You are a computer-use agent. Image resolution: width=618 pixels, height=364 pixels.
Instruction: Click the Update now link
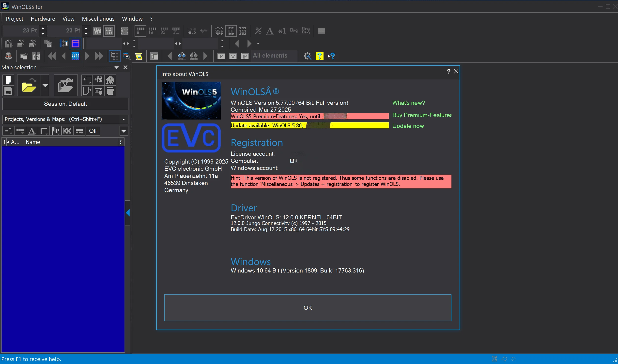tap(408, 126)
